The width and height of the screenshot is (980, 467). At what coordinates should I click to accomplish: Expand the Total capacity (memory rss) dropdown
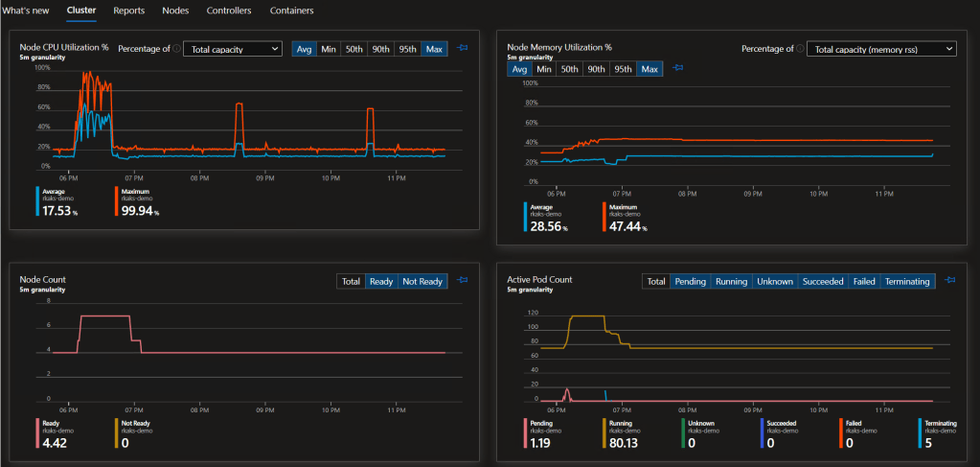coord(880,49)
